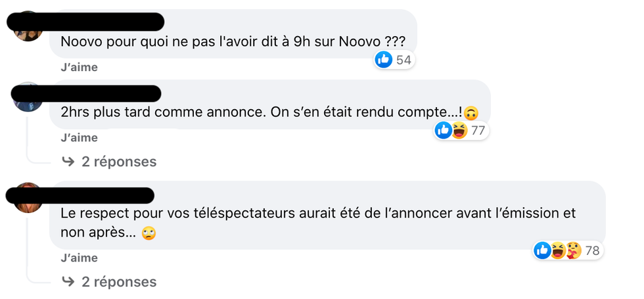
Task: Expand '2 réponses' under the 'Le respect' comment
Action: (118, 282)
